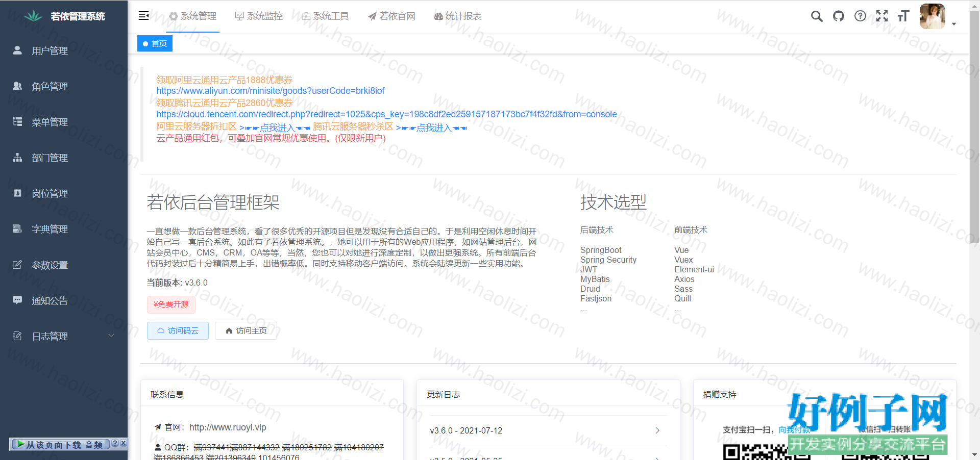Open the 若依官网 top menu item
The width and height of the screenshot is (980, 460).
click(x=391, y=16)
